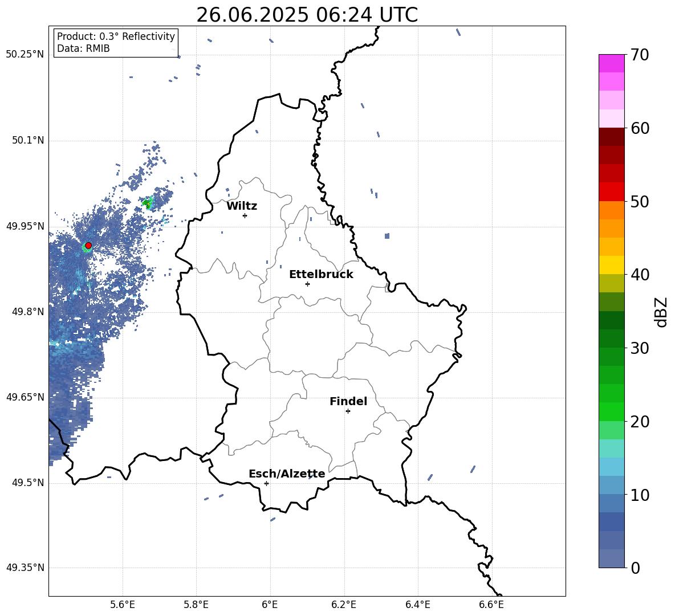Click the cross marker below Findel
Image resolution: width=675 pixels, height=616 pixels.
(x=348, y=411)
